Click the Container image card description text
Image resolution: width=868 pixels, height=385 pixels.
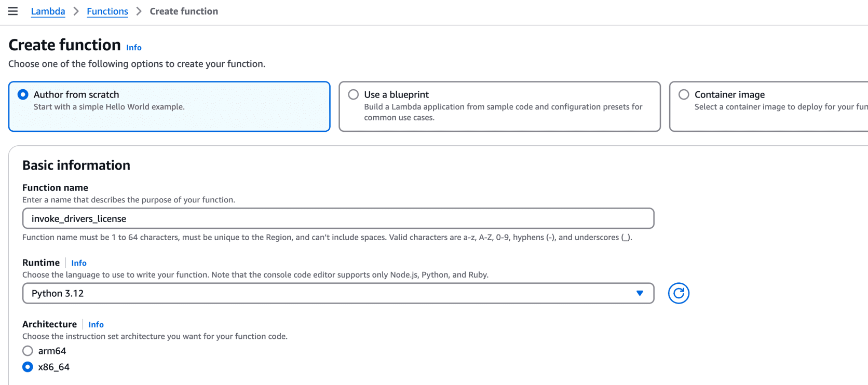pyautogui.click(x=780, y=107)
